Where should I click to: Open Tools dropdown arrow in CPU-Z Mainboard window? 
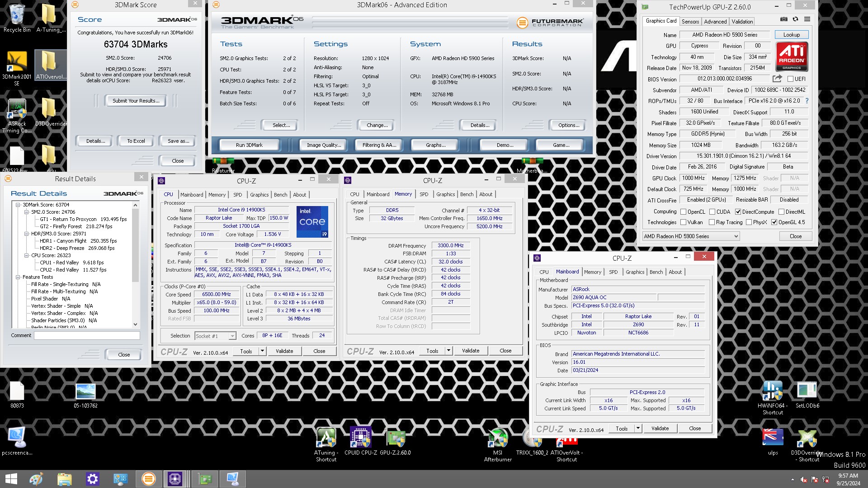pos(637,428)
